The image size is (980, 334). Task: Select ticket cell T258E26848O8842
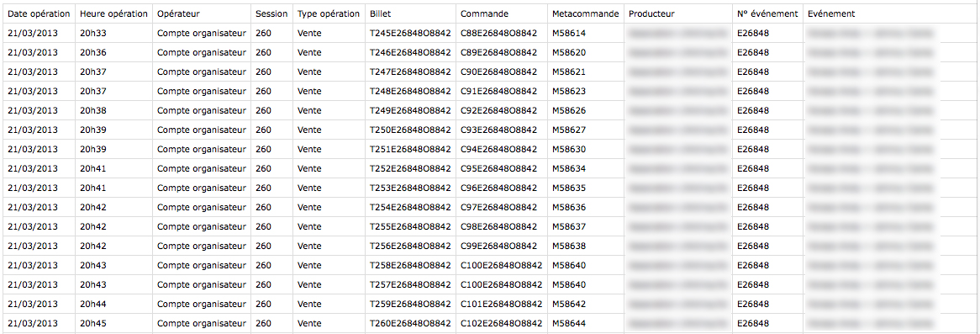click(410, 265)
